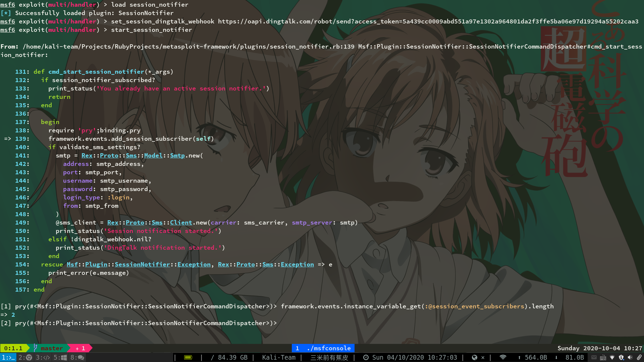The height and width of the screenshot is (362, 644).
Task: Click 'session_notifier_subscribed?' on line 132
Action: click(104, 80)
